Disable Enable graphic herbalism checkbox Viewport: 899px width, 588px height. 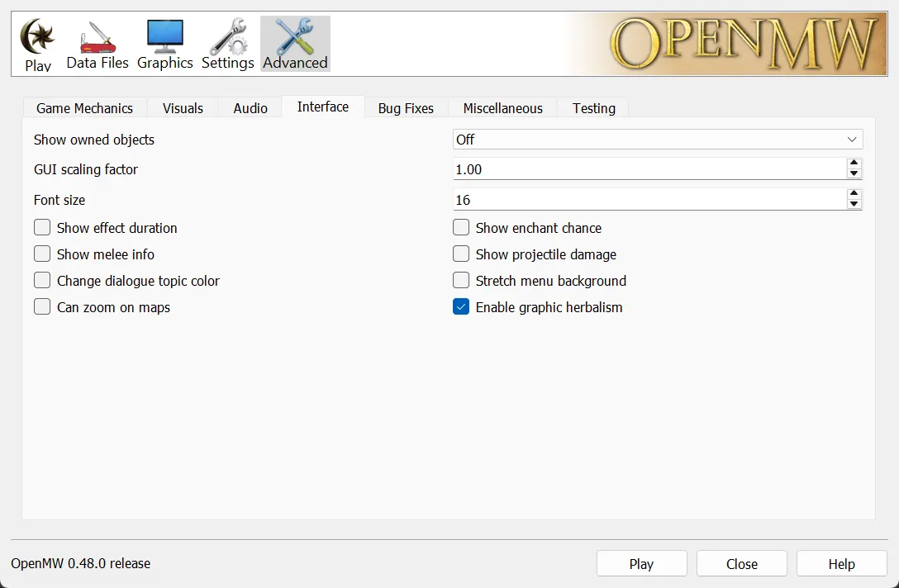[x=461, y=306]
